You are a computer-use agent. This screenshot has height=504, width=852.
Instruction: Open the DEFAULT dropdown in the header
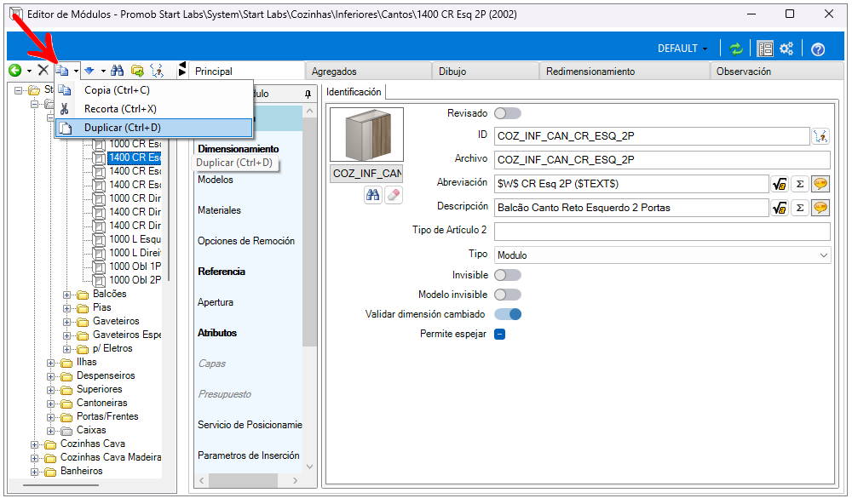[x=682, y=49]
